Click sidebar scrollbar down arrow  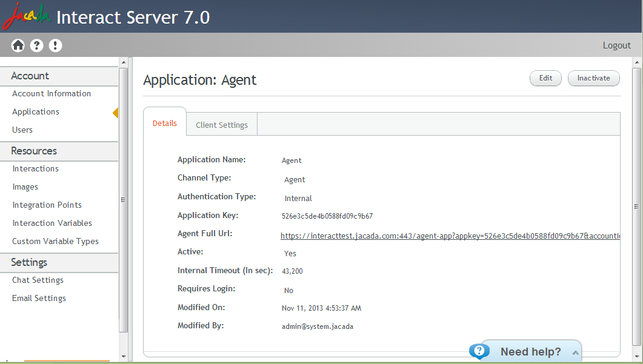124,357
